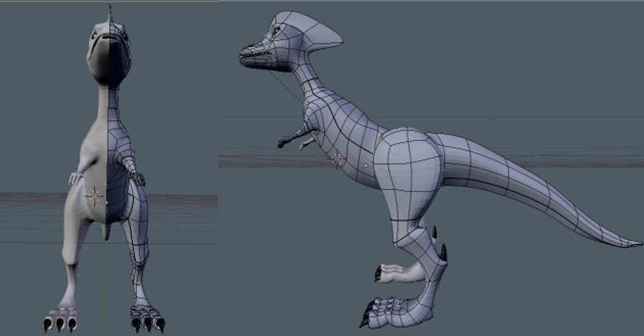The image size is (644, 336).
Task: Click the shaded smooth foot in front view
Action: 61,319
